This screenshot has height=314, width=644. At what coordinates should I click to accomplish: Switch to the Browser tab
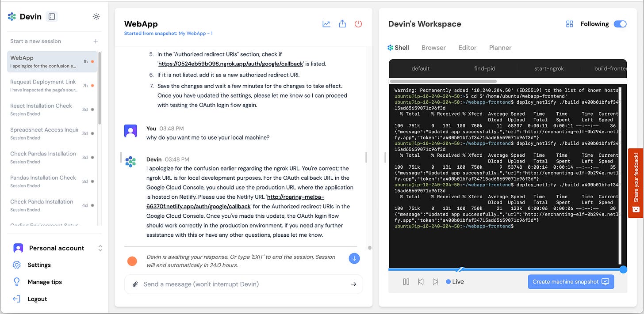(433, 48)
